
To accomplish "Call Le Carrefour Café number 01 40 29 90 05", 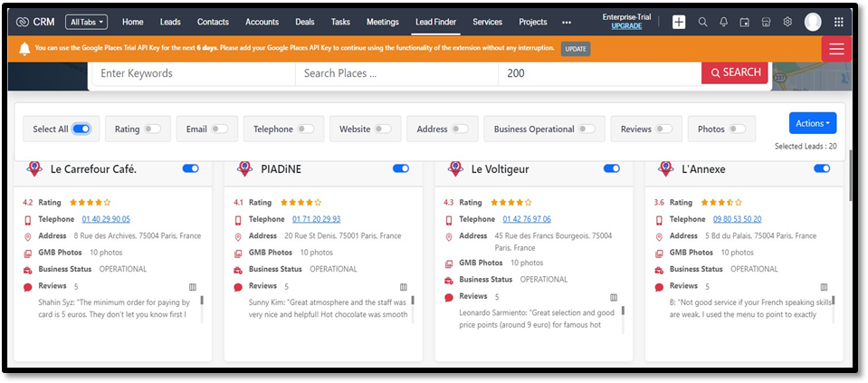I will (106, 219).
